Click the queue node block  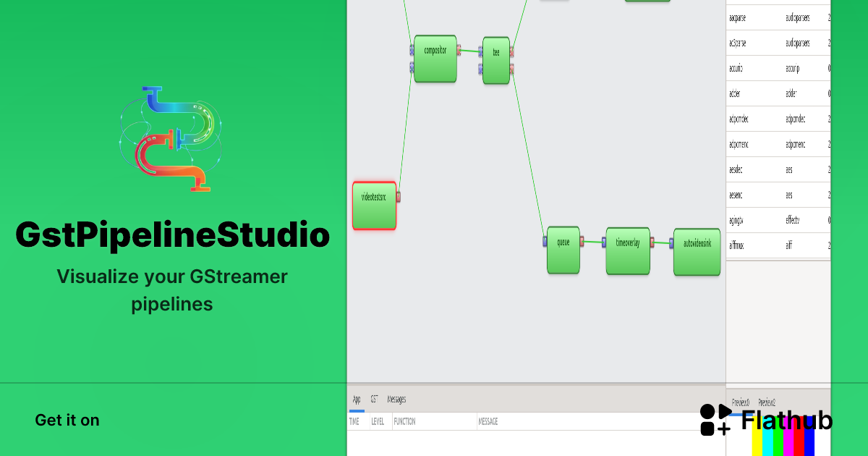click(563, 250)
